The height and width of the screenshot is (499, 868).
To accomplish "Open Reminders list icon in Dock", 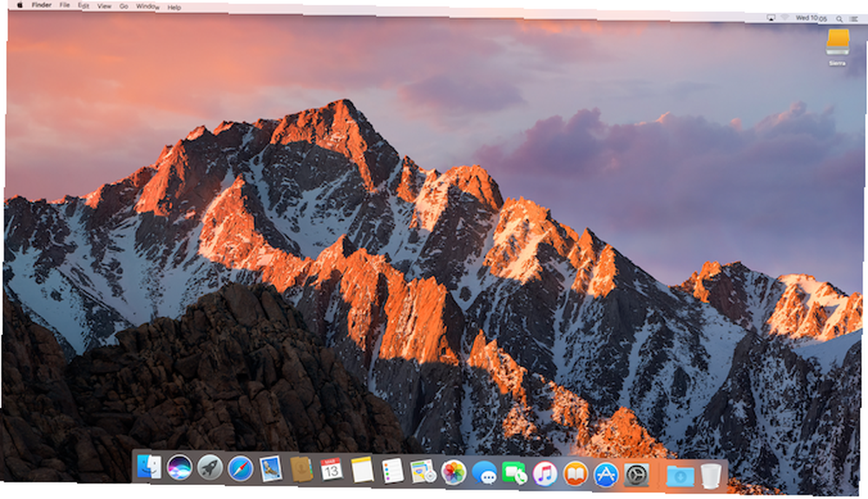I will coord(392,471).
